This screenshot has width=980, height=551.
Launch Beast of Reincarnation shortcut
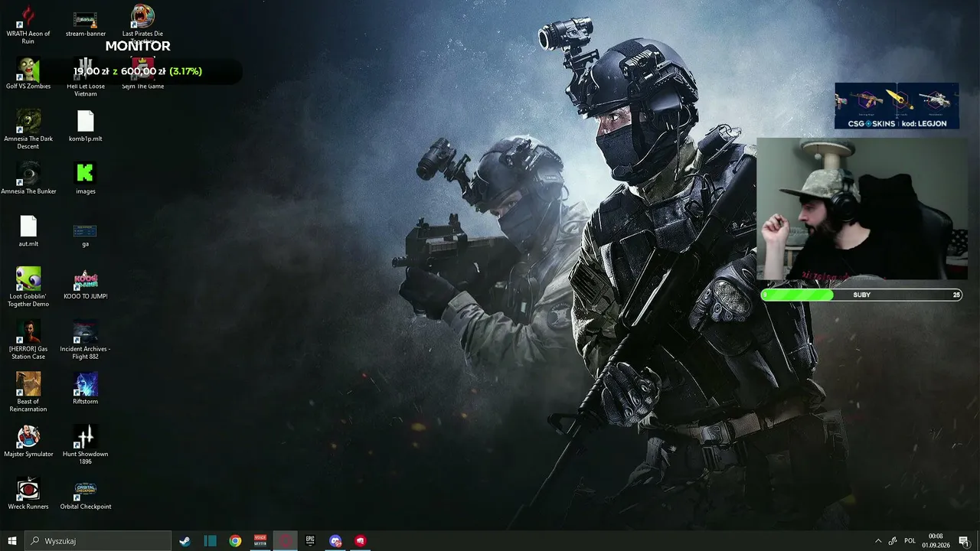28,392
